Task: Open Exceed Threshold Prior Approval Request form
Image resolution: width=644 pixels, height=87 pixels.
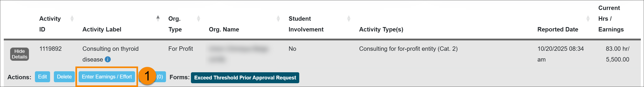Action: (x=245, y=78)
